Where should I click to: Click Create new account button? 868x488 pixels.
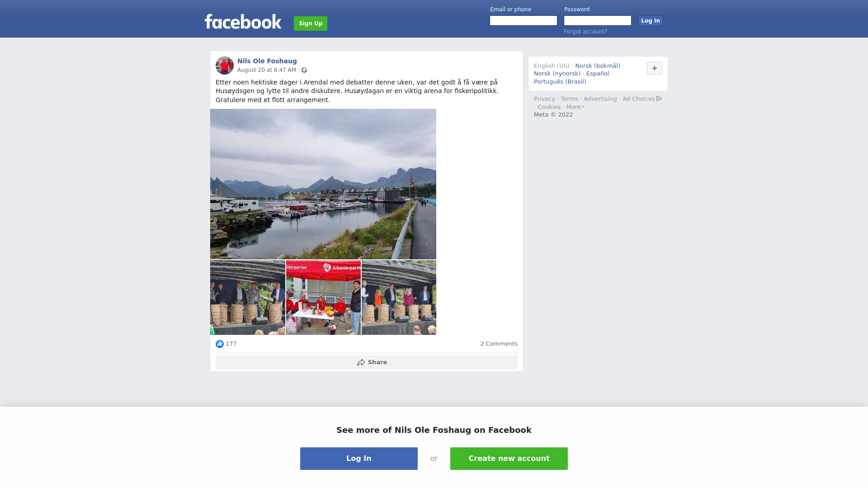(x=509, y=459)
